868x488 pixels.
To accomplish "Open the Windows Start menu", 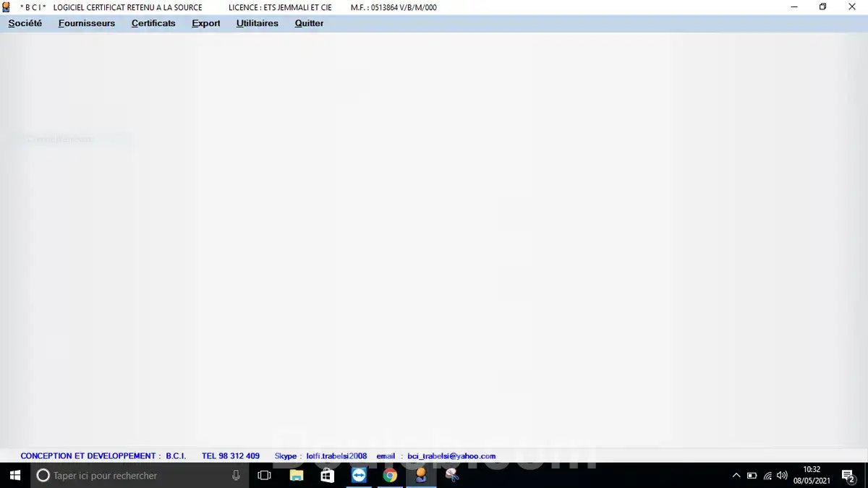I will [14, 475].
